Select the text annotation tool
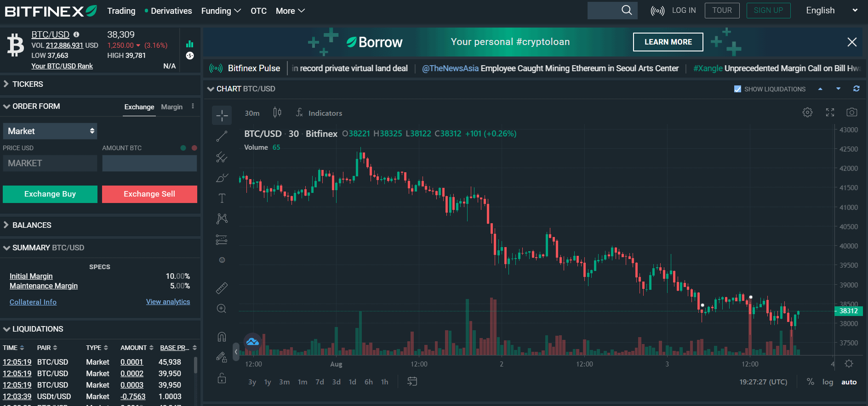This screenshot has height=406, width=868. point(222,198)
